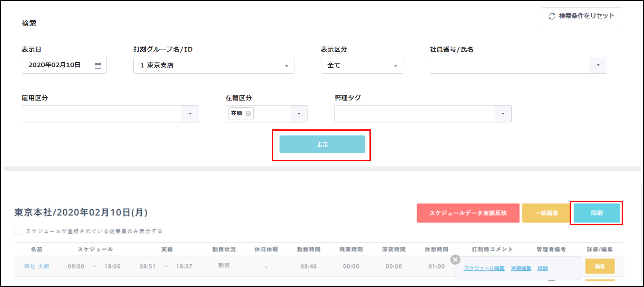Click the 一括編集 bulk edit button
This screenshot has height=287, width=644.
(546, 213)
